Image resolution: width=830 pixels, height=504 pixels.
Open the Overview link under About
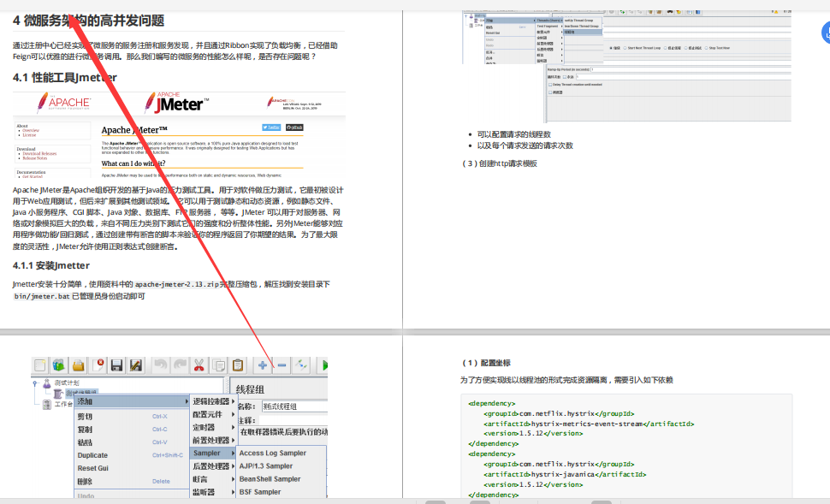31,130
